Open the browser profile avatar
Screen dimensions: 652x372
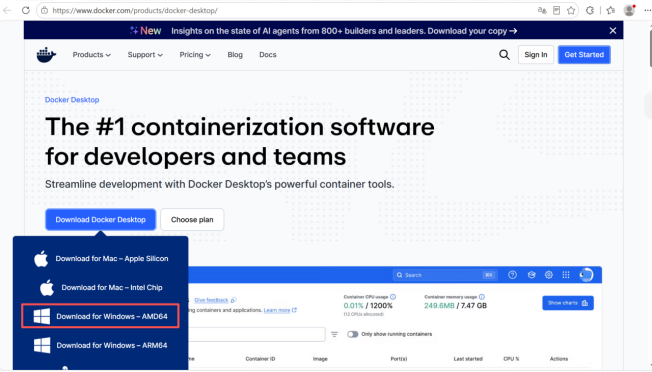(x=630, y=10)
